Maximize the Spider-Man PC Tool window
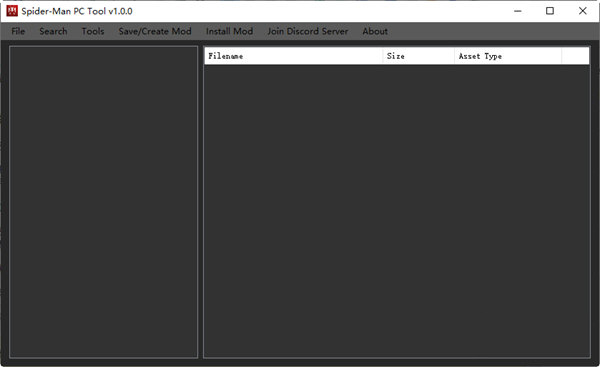The image size is (600, 367). point(550,11)
